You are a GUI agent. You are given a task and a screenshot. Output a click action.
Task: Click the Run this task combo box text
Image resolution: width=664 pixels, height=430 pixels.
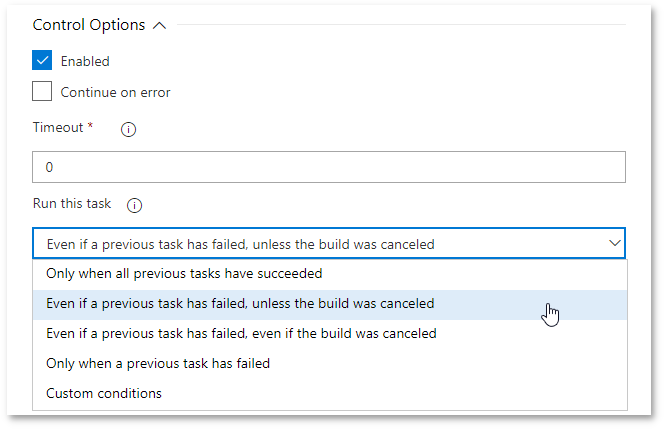[240, 244]
